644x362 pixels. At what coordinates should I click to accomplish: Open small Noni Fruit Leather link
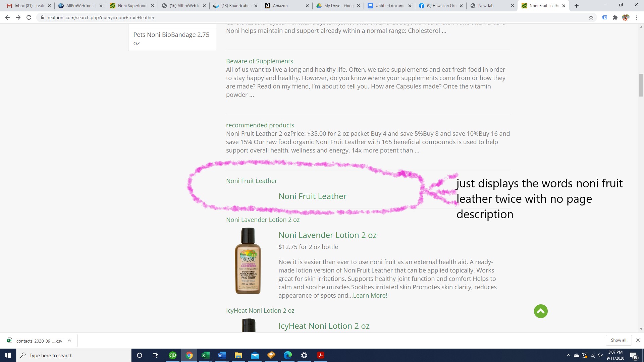252,181
